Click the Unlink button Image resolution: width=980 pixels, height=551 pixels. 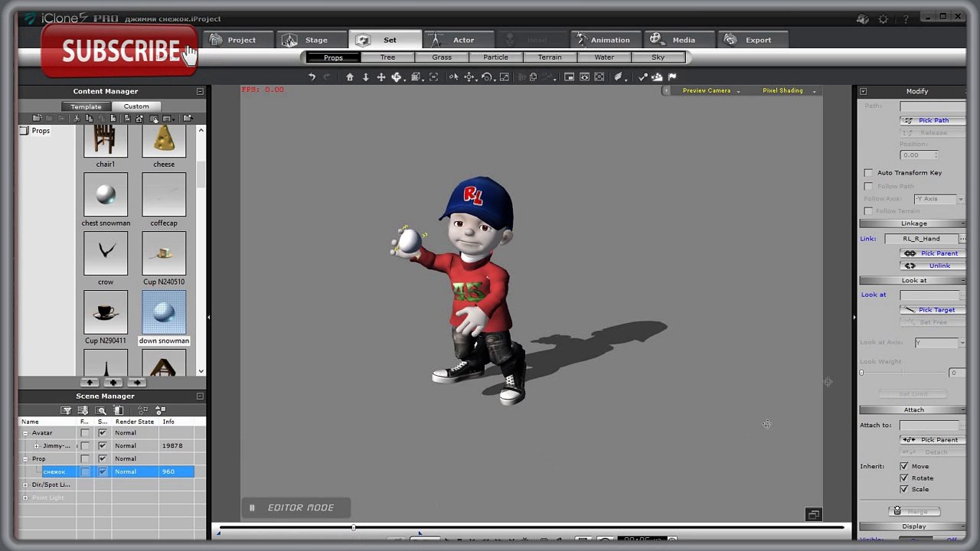click(x=933, y=266)
